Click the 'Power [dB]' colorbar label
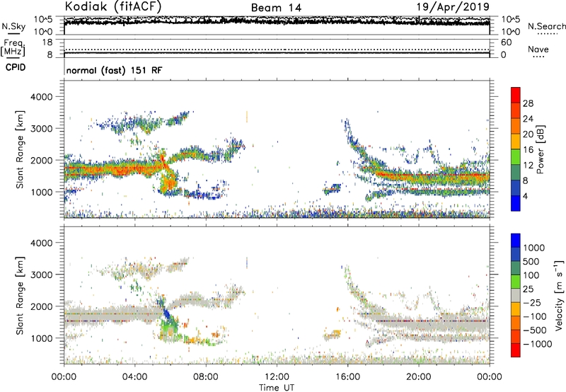566x392 pixels. click(540, 149)
